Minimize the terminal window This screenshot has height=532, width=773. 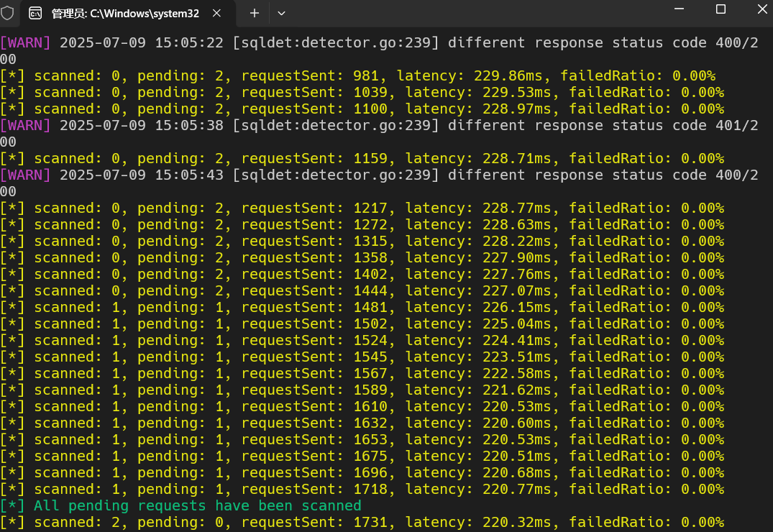(679, 9)
